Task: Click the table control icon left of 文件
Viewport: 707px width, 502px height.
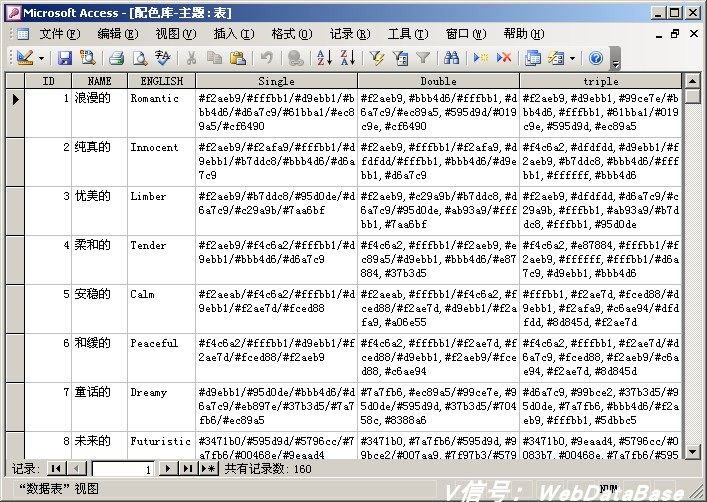Action: tap(23, 34)
